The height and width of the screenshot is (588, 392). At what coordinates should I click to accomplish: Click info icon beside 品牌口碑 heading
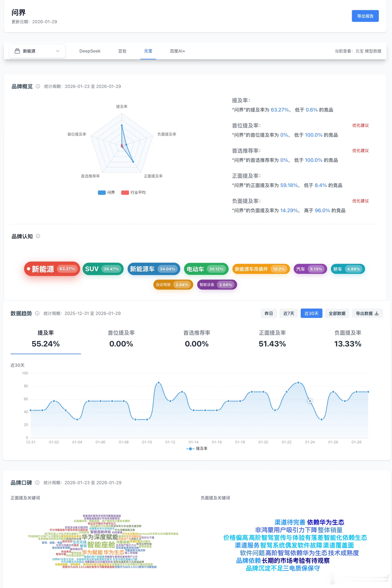click(37, 483)
